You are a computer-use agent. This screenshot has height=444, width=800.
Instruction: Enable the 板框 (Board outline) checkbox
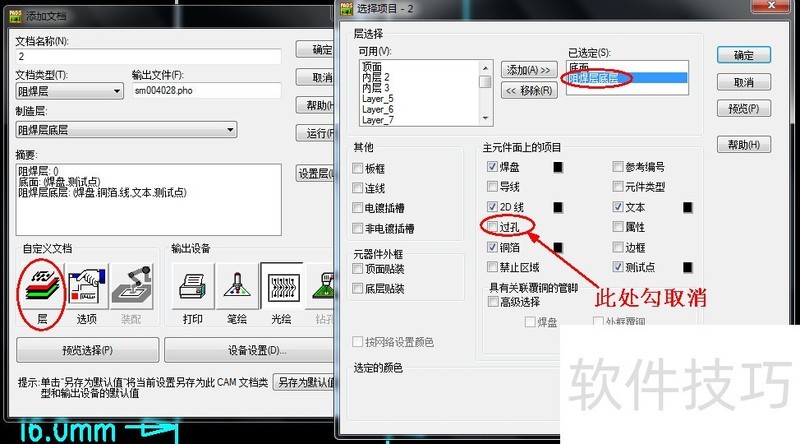(358, 168)
